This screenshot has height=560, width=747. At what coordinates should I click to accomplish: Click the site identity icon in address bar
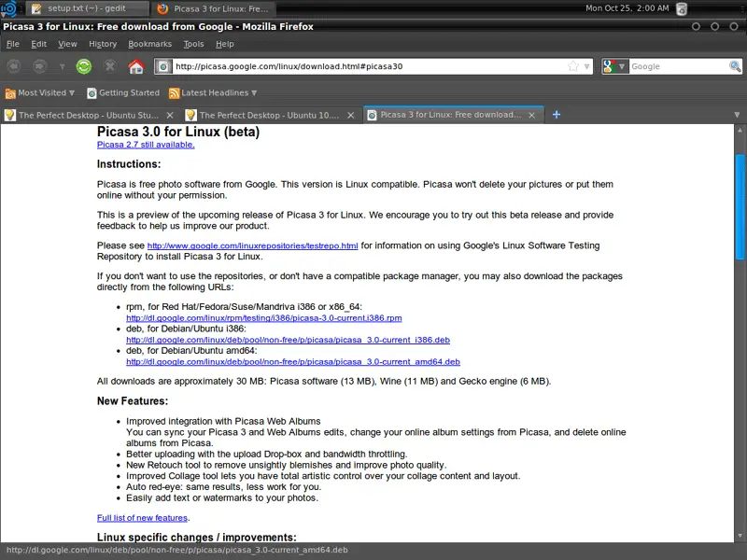(x=162, y=66)
